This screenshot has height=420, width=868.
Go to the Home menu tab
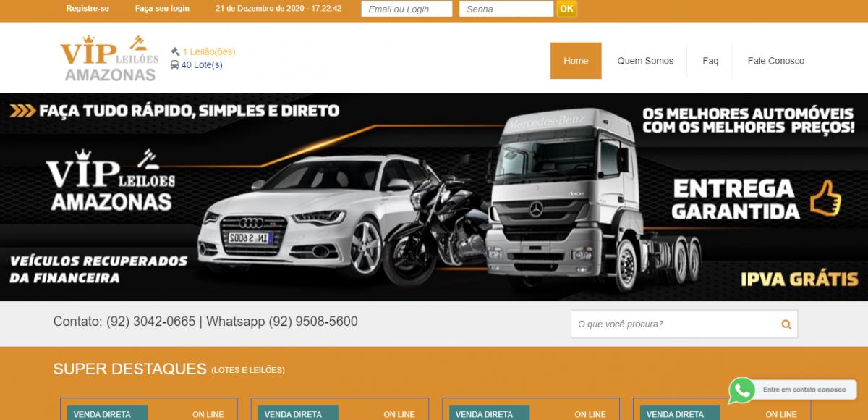pyautogui.click(x=576, y=61)
